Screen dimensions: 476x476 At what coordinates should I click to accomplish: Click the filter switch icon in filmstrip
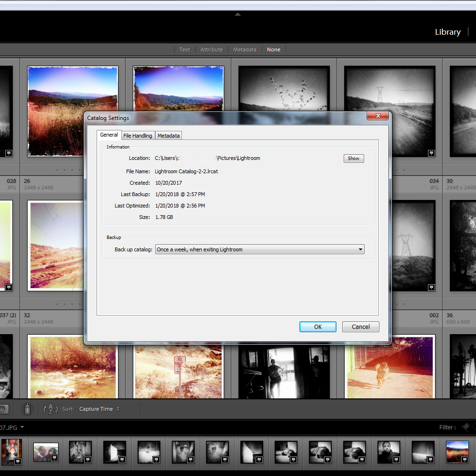(466, 427)
